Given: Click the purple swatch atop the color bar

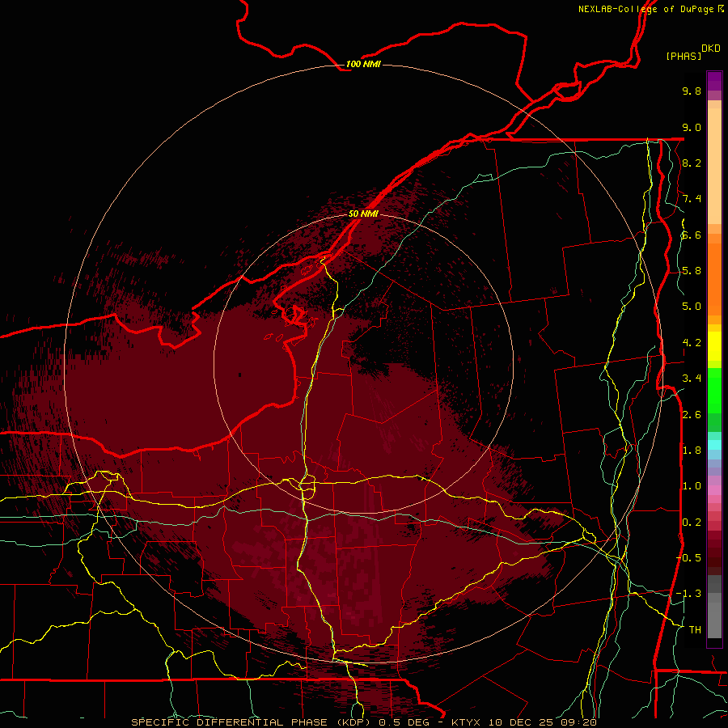Looking at the screenshot, I should click(x=714, y=81).
